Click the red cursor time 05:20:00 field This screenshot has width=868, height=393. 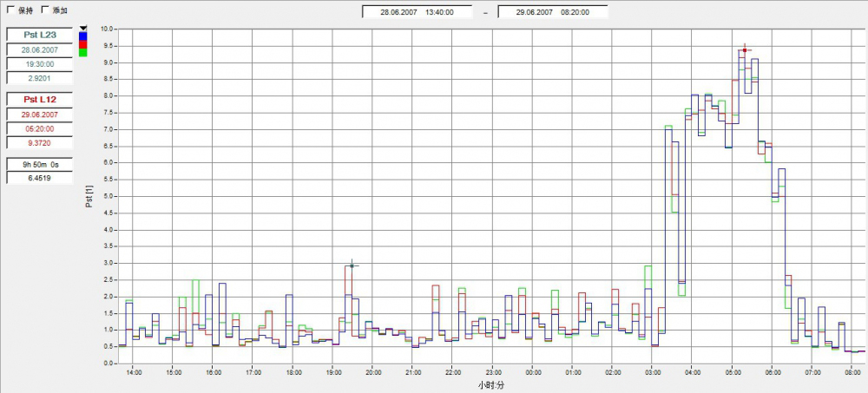(x=42, y=128)
